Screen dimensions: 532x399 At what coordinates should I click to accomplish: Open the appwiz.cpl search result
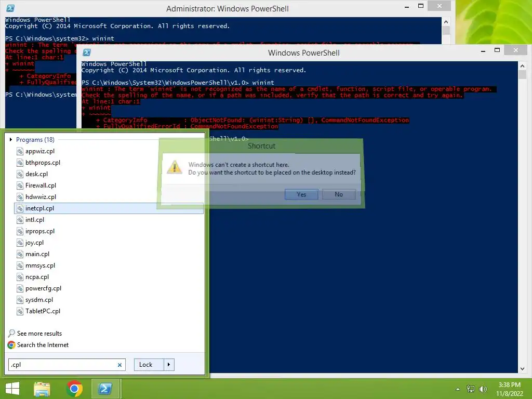pos(109,151)
